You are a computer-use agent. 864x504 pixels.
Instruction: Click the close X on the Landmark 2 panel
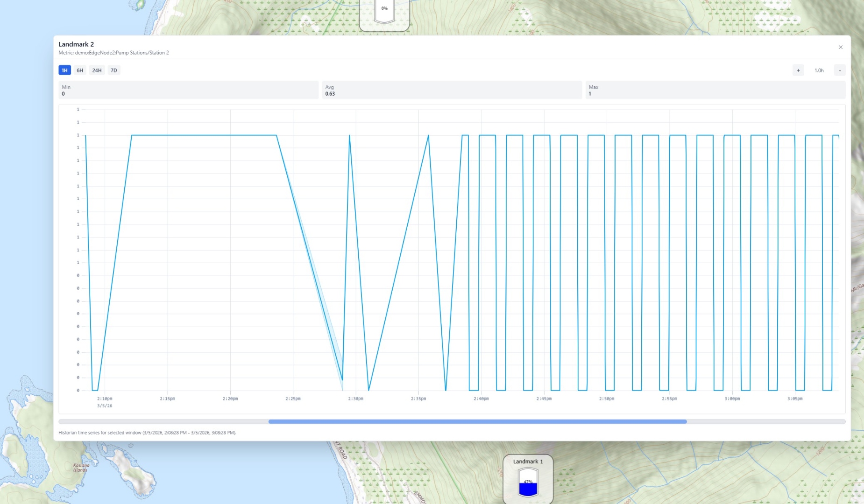coord(840,47)
